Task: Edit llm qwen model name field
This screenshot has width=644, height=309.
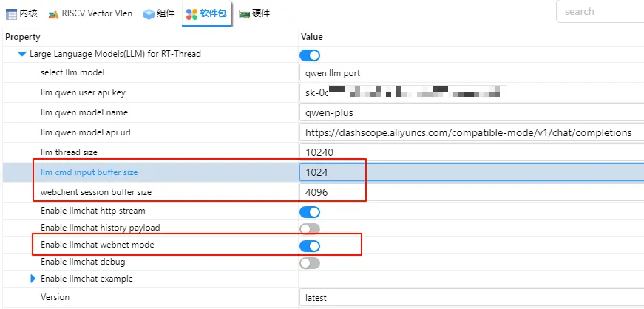Action: pyautogui.click(x=472, y=112)
